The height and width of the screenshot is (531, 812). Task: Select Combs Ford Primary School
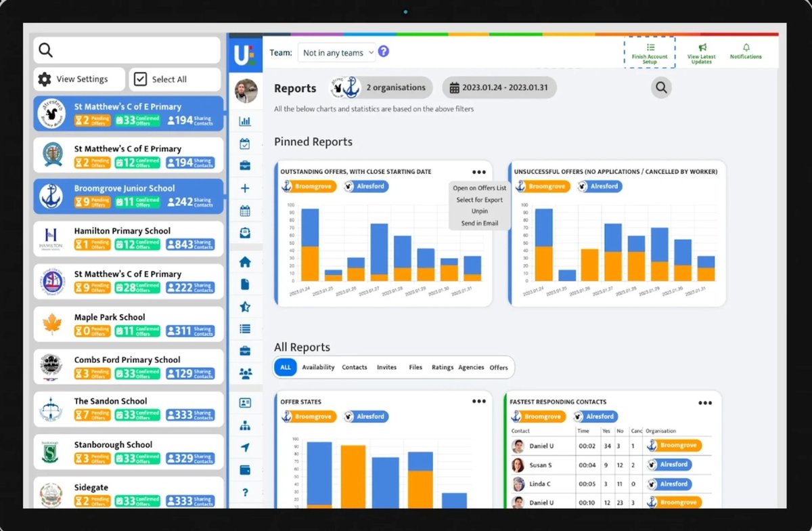128,367
